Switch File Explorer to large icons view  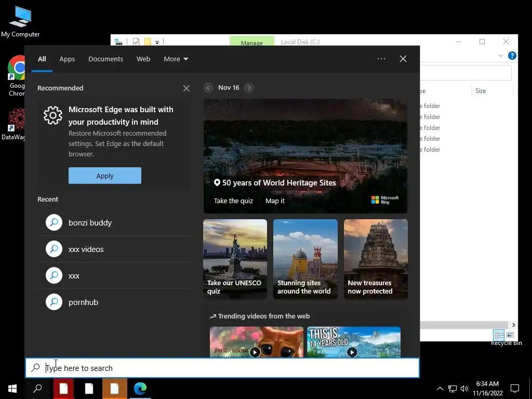tap(510, 335)
